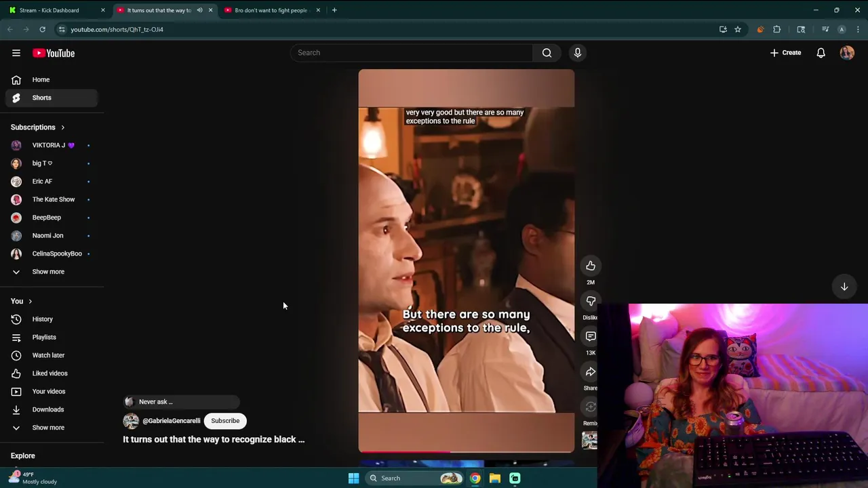The image size is (868, 488).
Task: Open the Windows Start menu
Action: click(x=353, y=479)
